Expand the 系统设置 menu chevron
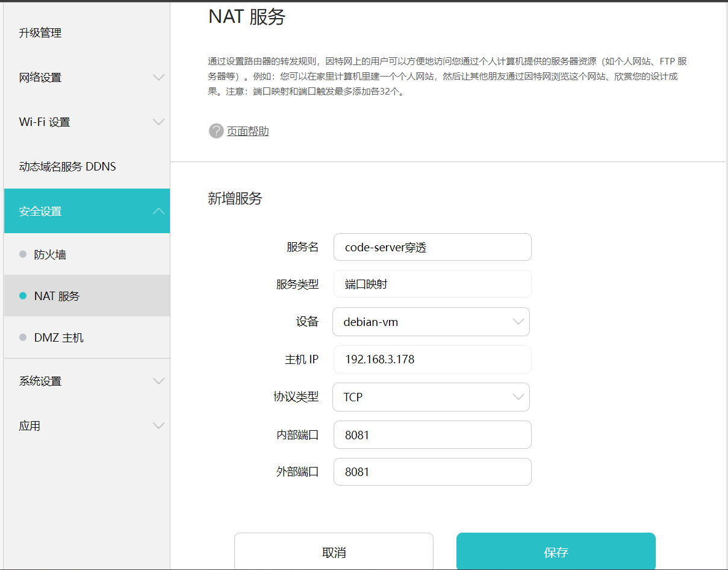The width and height of the screenshot is (728, 570). [x=158, y=381]
